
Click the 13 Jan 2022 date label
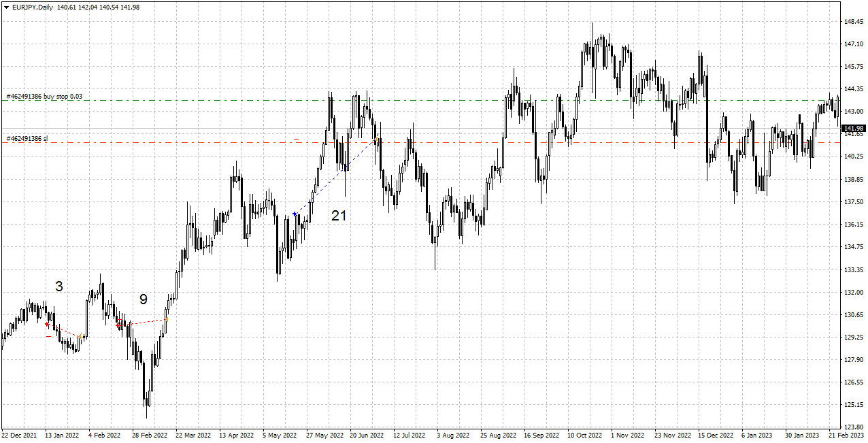(x=63, y=435)
